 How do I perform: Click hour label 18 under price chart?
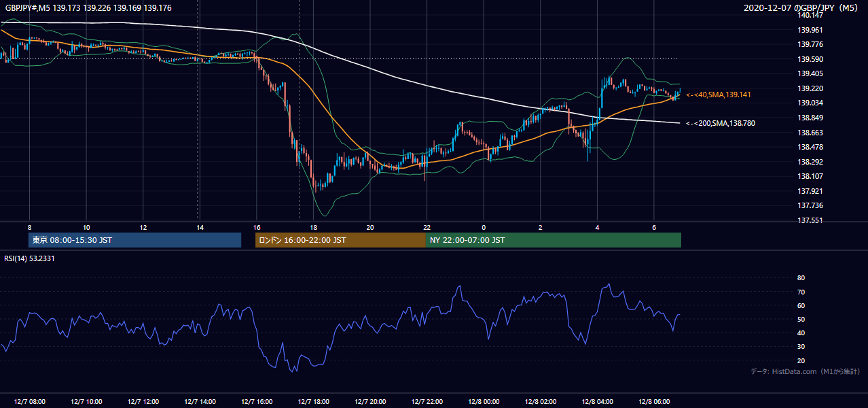click(x=313, y=227)
